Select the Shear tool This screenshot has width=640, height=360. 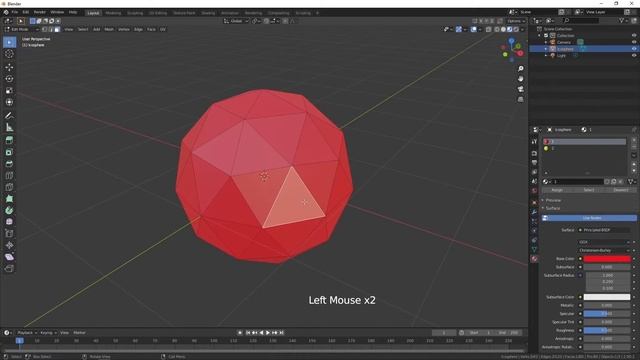click(x=9, y=257)
